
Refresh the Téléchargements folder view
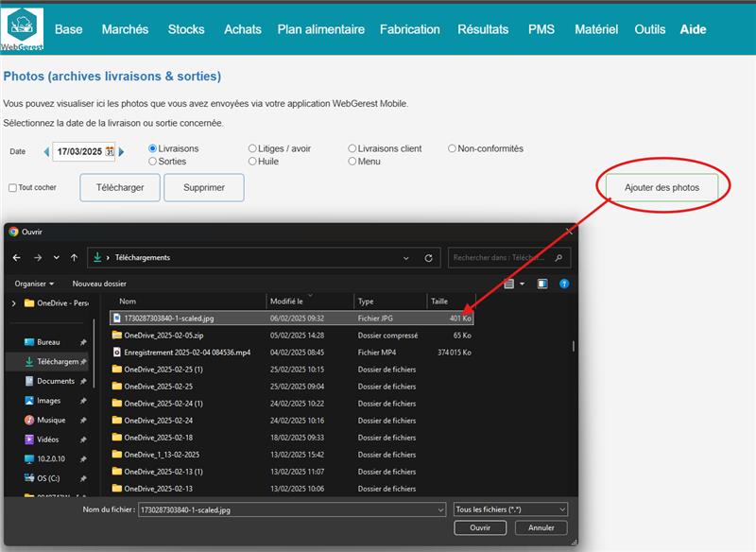(428, 258)
